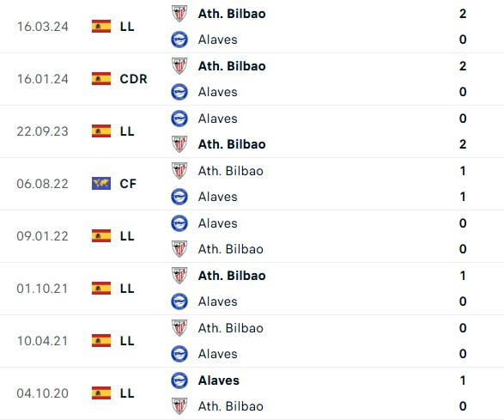Click world flag icon beside CF match
The height and width of the screenshot is (420, 504).
point(101,184)
